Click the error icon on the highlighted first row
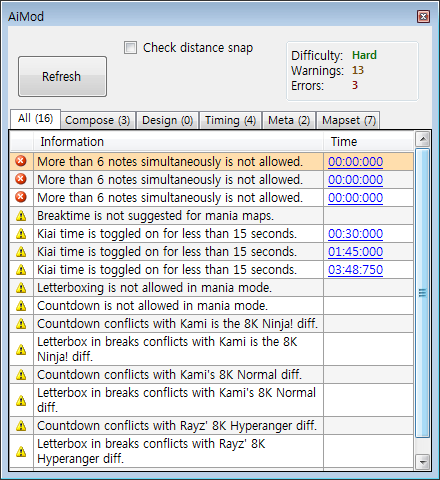Image resolution: width=440 pixels, height=480 pixels. point(21,161)
